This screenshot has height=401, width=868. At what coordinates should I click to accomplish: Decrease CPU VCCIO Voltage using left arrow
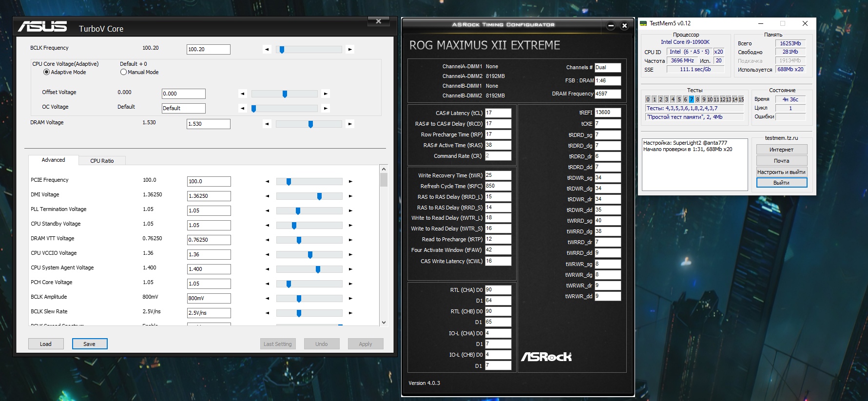[x=267, y=254]
